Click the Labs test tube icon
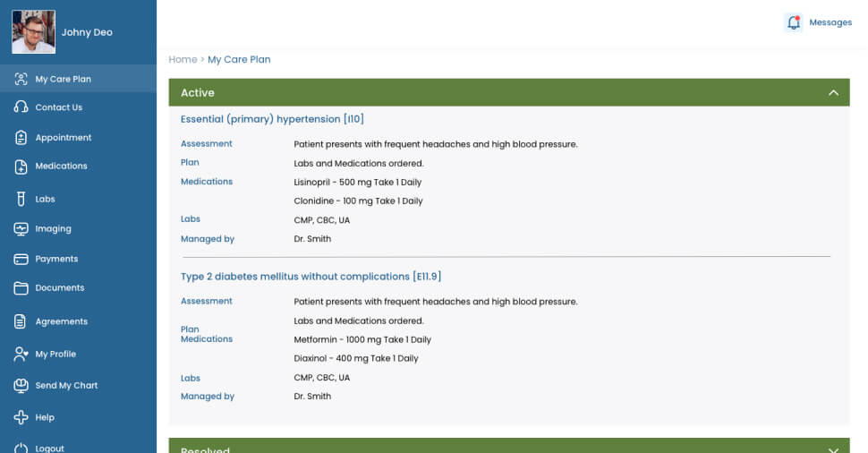 [21, 199]
